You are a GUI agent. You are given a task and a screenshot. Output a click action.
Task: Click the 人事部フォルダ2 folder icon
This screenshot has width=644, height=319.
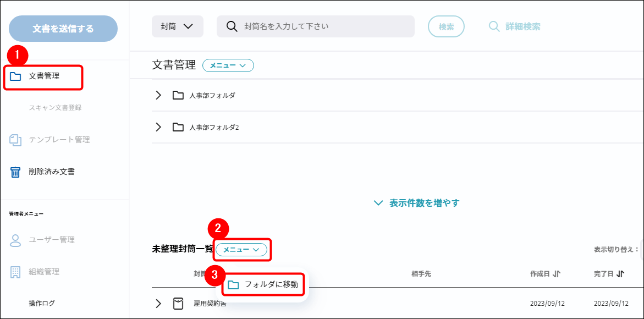pyautogui.click(x=178, y=127)
